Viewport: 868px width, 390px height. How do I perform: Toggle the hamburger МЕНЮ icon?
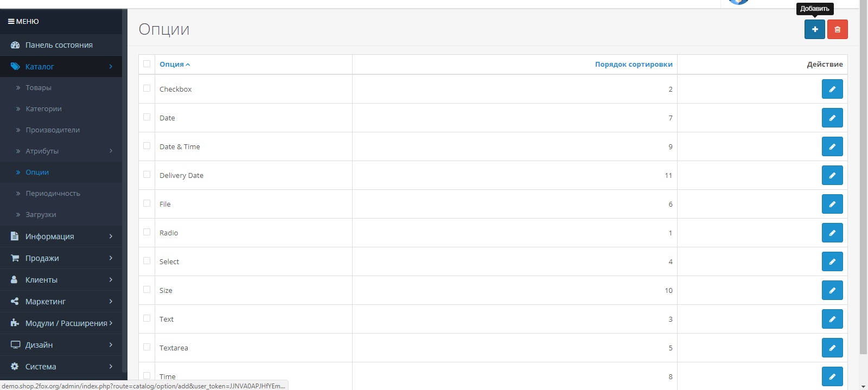click(11, 22)
